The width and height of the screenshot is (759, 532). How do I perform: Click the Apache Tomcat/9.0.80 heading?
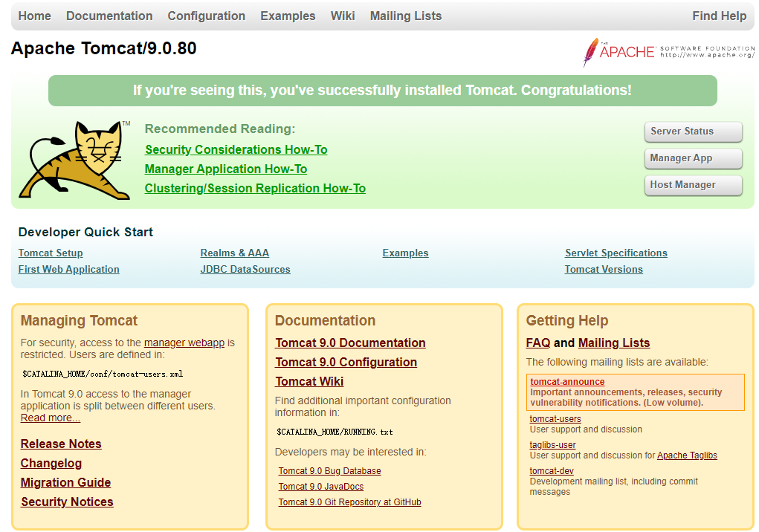coord(103,48)
